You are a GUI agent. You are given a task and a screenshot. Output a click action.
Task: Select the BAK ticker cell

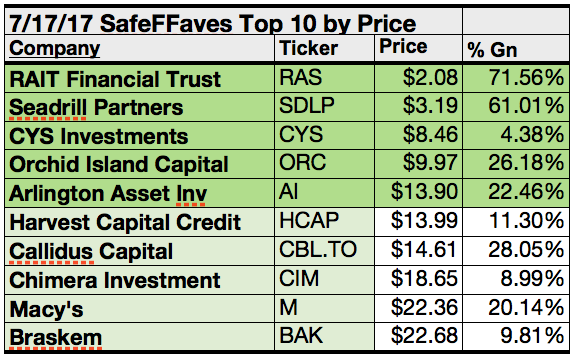point(324,336)
